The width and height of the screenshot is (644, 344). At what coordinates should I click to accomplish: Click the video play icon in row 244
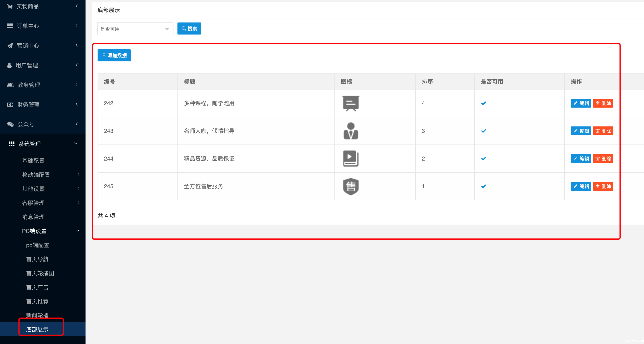pyautogui.click(x=351, y=159)
